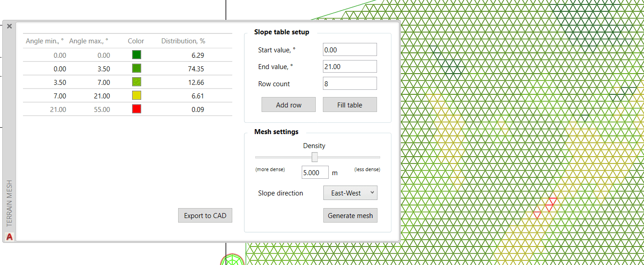Sort by the Distribution, % column header

click(183, 41)
